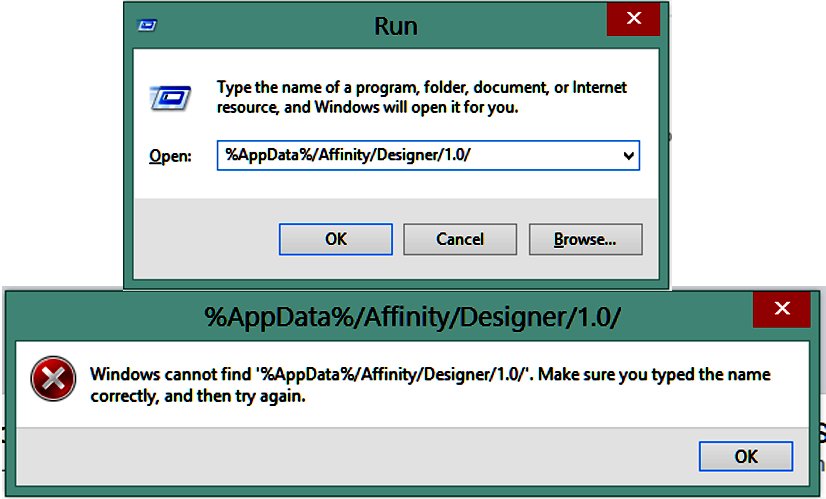Click the error dialog title bar path text
826x499 pixels.
click(x=412, y=317)
